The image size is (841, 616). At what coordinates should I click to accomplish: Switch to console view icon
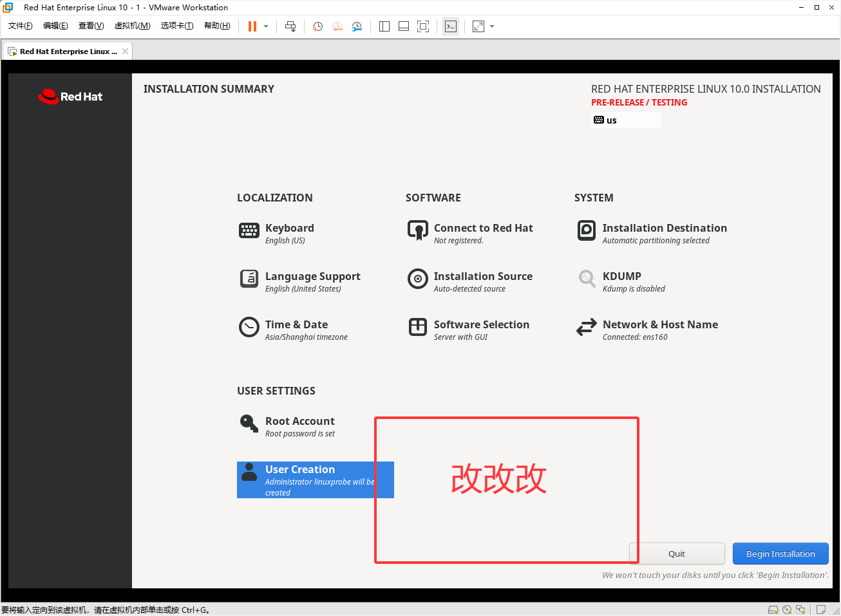[451, 26]
